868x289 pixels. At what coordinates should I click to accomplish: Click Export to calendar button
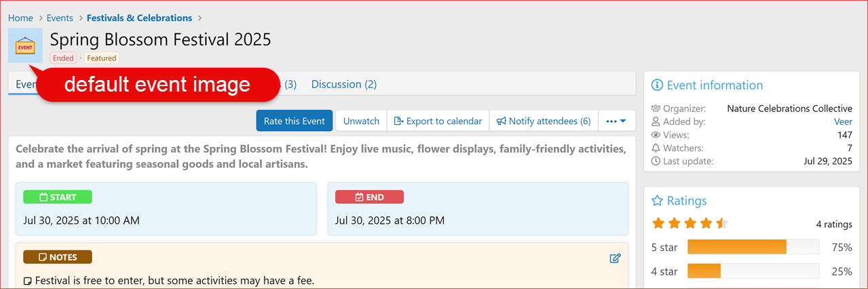point(438,121)
